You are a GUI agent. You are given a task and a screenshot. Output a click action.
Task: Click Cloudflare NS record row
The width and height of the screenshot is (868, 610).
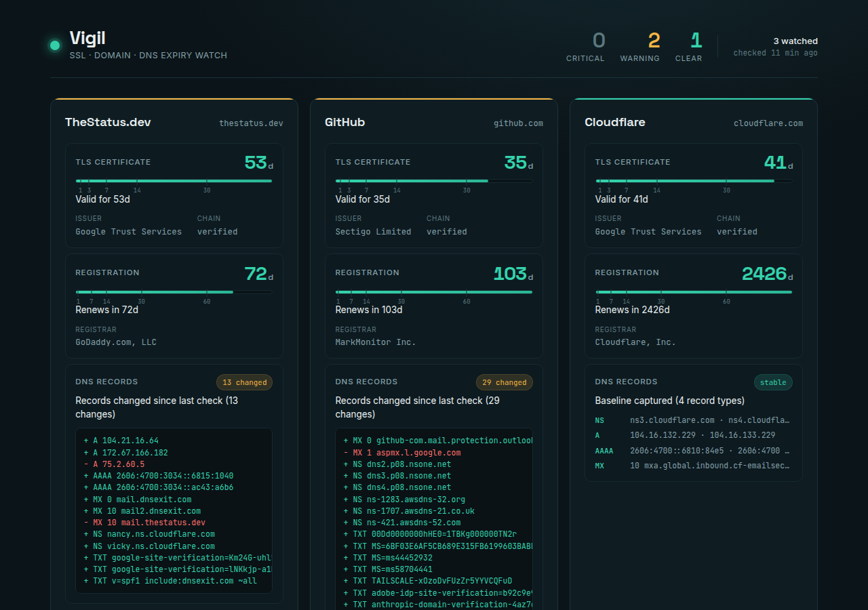693,420
